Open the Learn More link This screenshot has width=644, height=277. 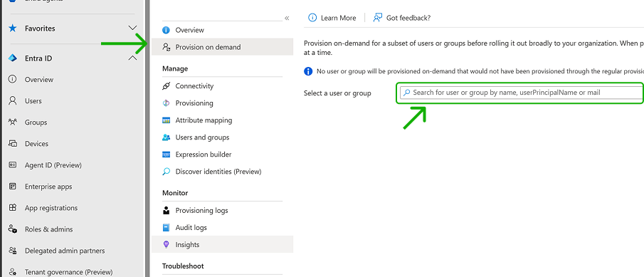click(x=338, y=18)
